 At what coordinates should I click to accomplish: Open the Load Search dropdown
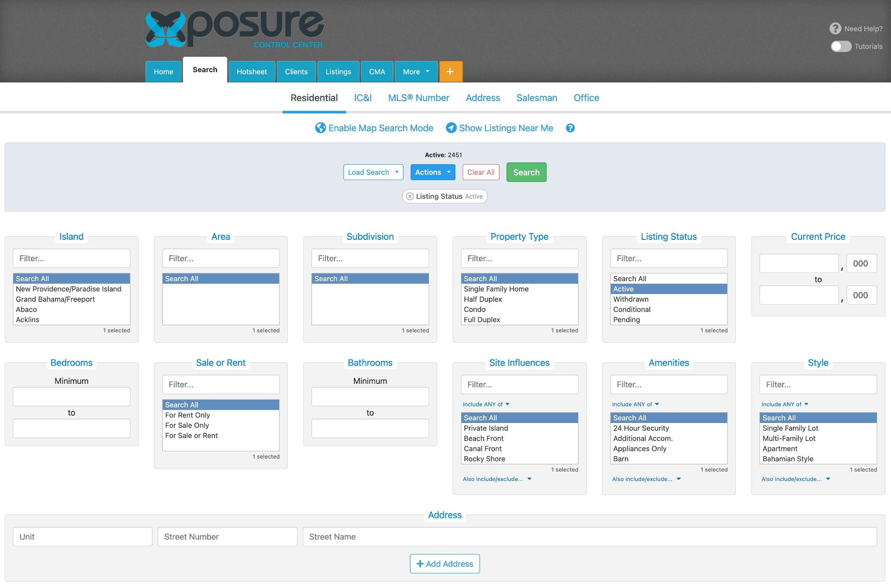(x=373, y=172)
